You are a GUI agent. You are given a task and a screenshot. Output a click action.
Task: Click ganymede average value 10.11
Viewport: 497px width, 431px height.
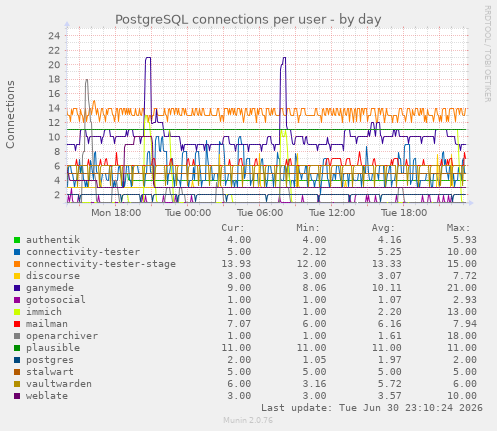(387, 288)
